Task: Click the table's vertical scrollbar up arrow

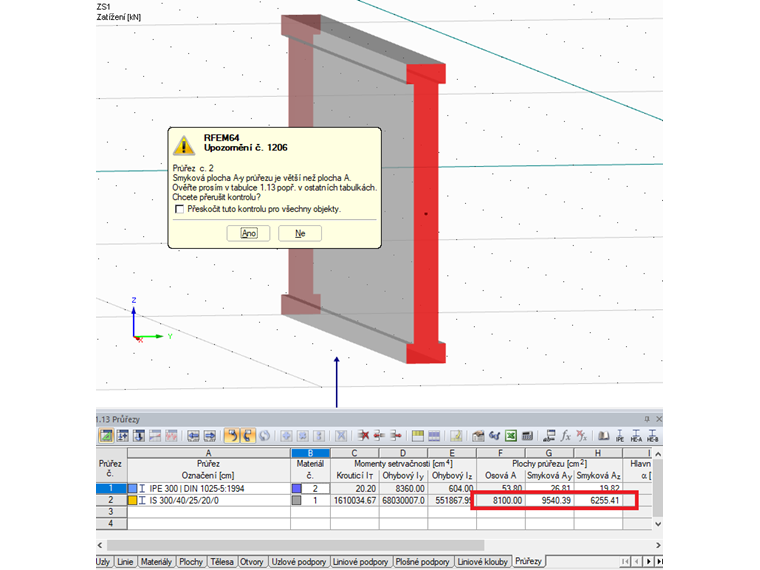Action: click(658, 454)
